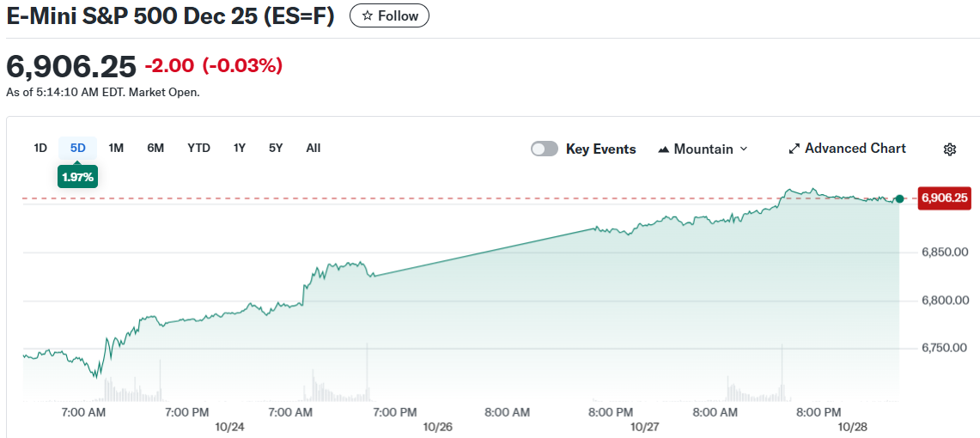Select the 5Y range tab

point(276,148)
